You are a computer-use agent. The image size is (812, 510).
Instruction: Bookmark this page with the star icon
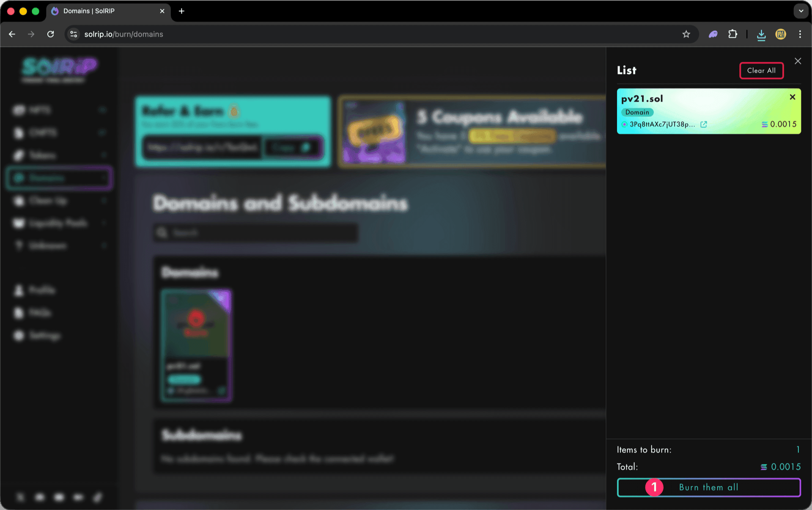[x=686, y=34]
